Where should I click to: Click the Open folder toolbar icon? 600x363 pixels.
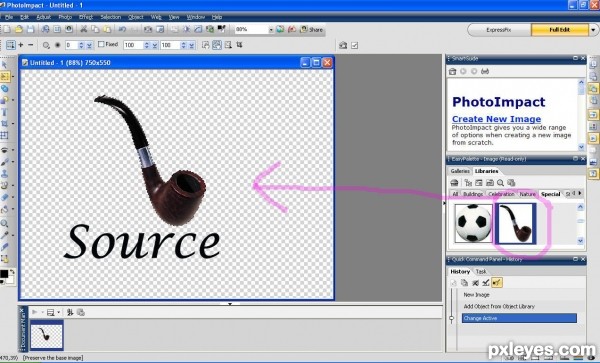pyautogui.click(x=19, y=29)
